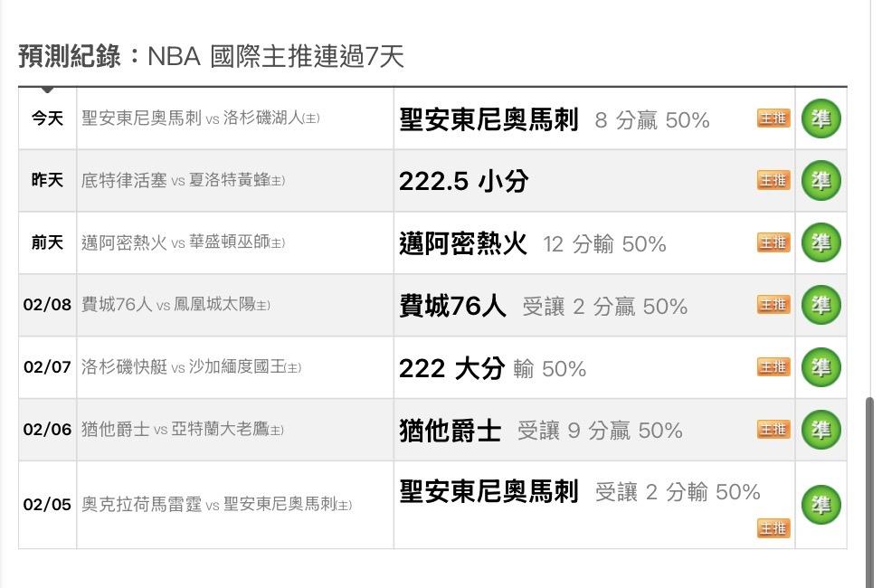Open 聖安東尼奧馬刺 vs 洛杉磯湖人 matchup
882x588 pixels.
(200, 119)
